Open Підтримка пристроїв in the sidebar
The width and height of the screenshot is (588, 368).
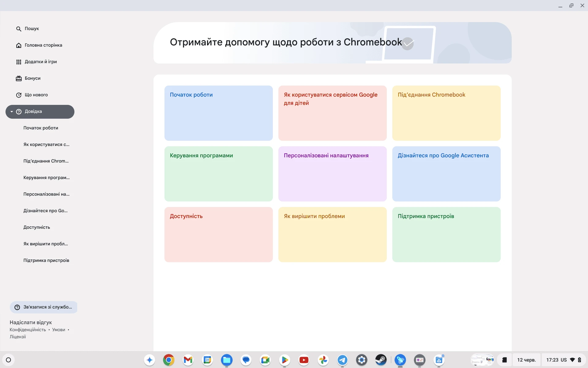(46, 260)
